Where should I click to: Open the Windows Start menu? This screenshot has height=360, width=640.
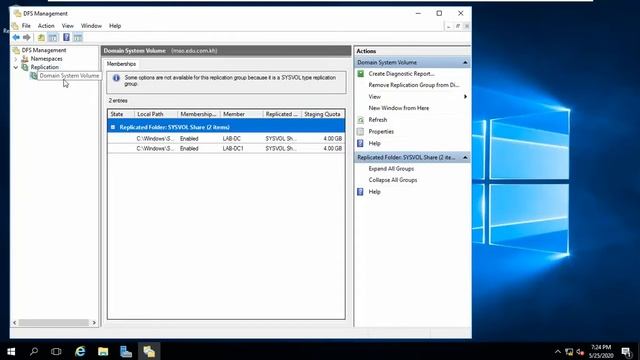11,351
